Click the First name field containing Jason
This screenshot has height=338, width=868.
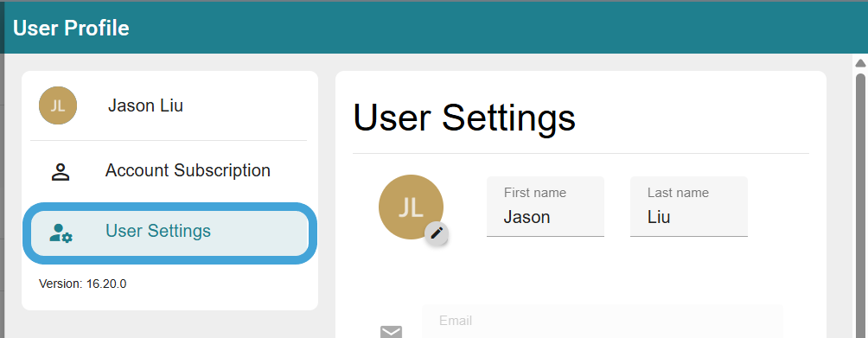[x=546, y=207]
